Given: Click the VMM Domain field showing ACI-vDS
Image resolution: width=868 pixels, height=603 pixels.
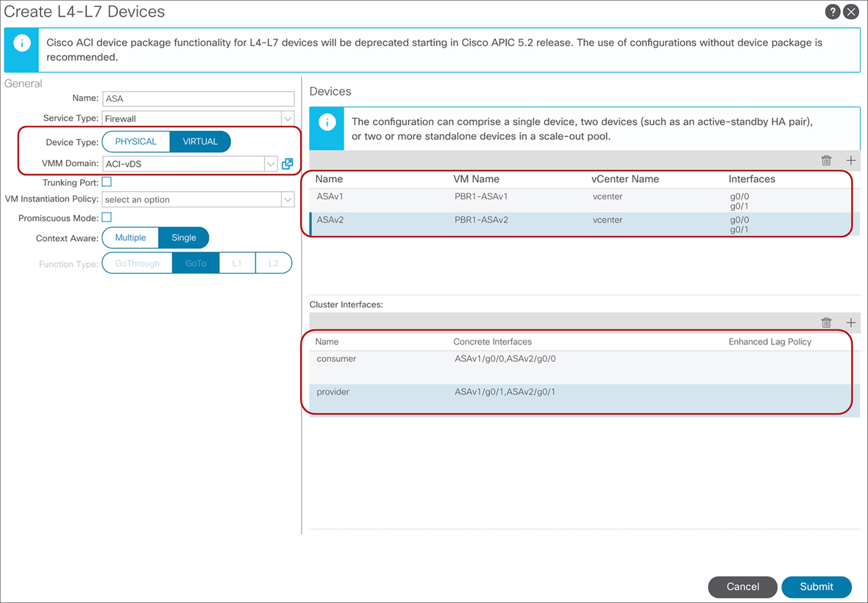Looking at the screenshot, I should point(183,164).
